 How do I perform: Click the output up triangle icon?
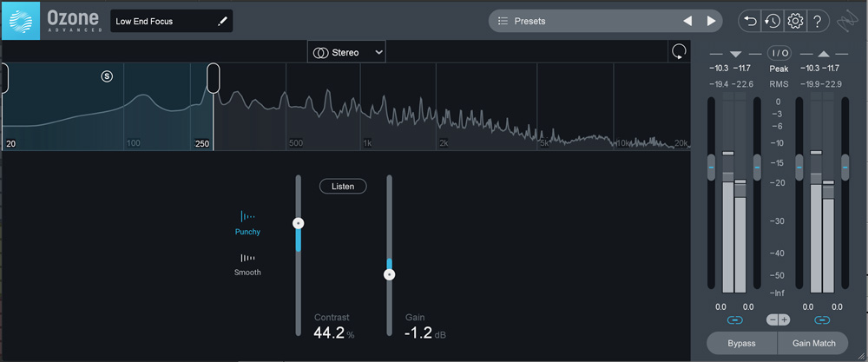pos(823,54)
